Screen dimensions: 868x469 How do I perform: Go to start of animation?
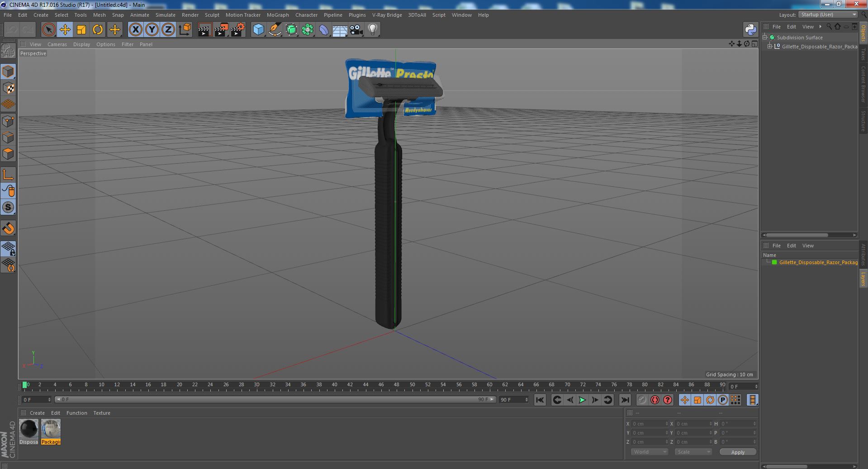[540, 400]
